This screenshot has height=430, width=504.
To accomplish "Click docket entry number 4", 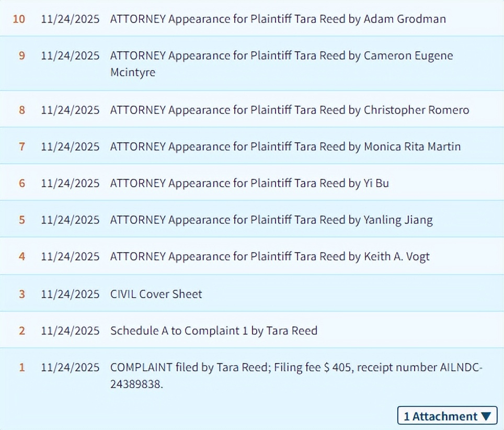I will (21, 256).
